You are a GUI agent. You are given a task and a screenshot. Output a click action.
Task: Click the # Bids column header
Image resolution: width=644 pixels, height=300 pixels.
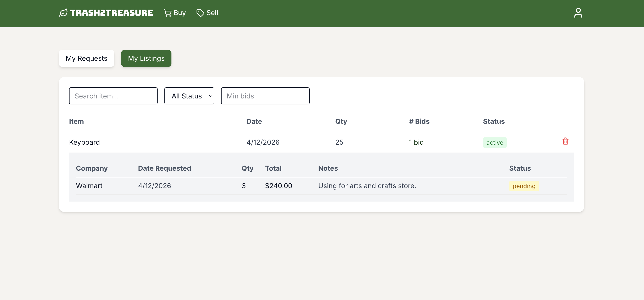click(419, 121)
